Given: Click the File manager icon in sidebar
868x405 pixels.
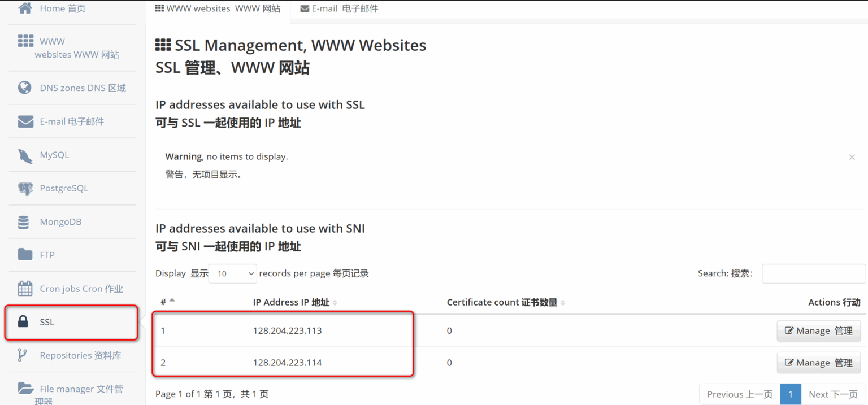Looking at the screenshot, I should [25, 389].
